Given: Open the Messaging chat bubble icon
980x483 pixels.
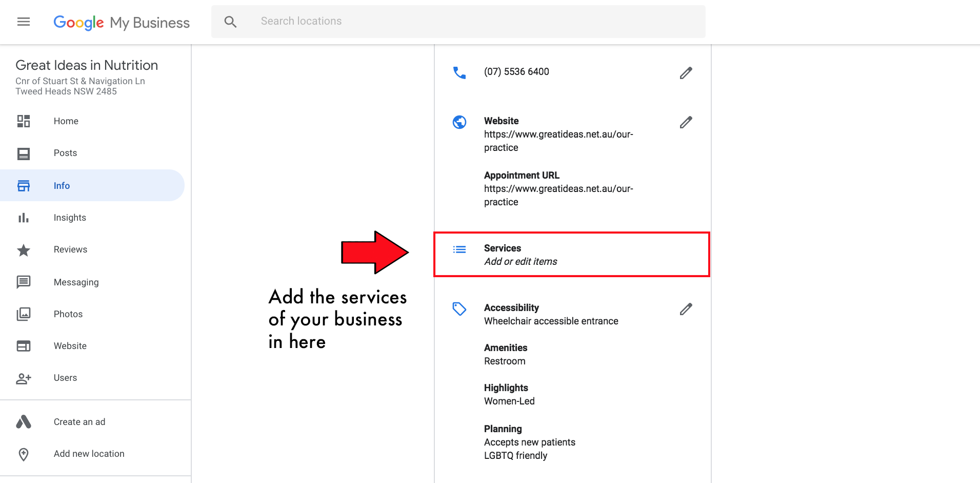Looking at the screenshot, I should pos(24,282).
